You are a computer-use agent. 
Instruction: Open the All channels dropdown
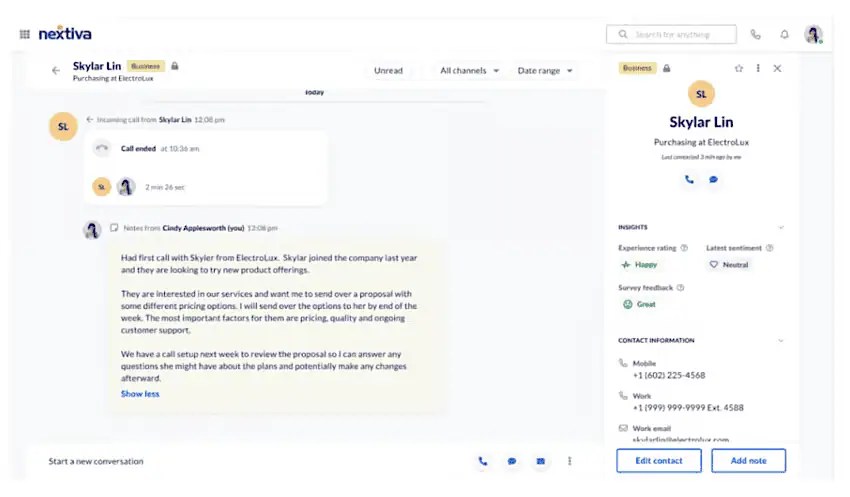(469, 71)
